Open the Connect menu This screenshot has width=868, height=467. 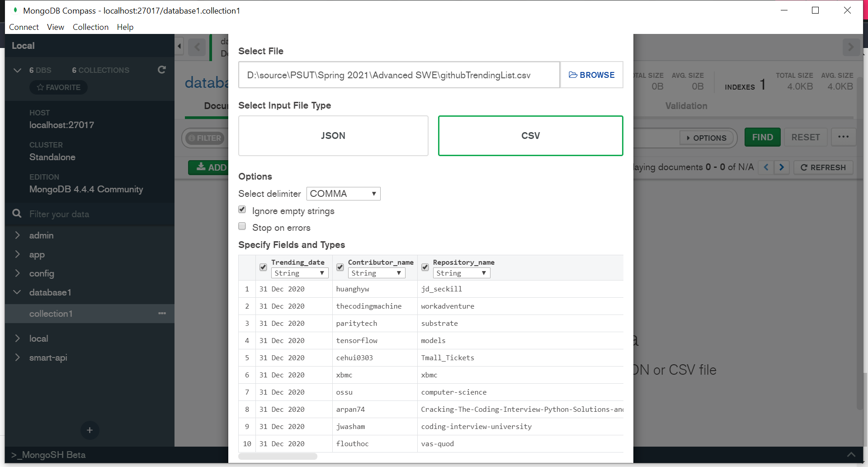pos(24,27)
